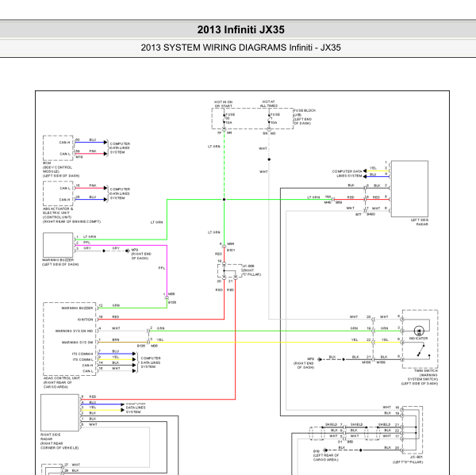The image size is (476, 475).
Task: Click the 'INDICATOR' label in twin switch
Action: pos(418,339)
